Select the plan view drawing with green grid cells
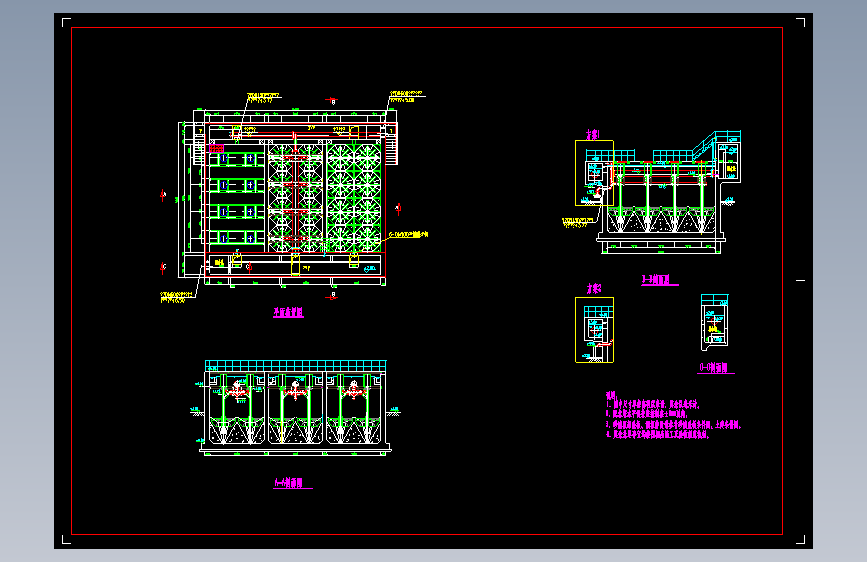The height and width of the screenshot is (562, 867). [288, 197]
